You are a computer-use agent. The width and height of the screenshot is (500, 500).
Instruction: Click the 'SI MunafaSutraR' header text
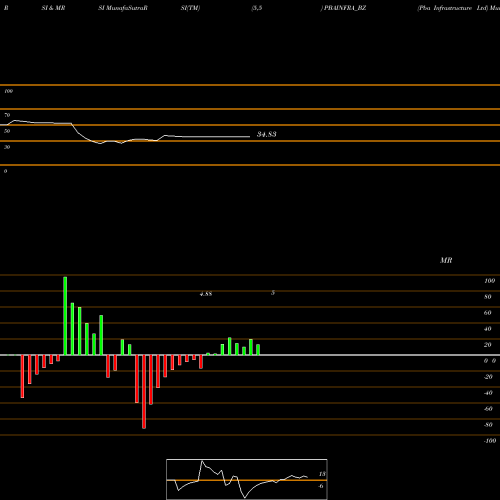coord(123,8)
